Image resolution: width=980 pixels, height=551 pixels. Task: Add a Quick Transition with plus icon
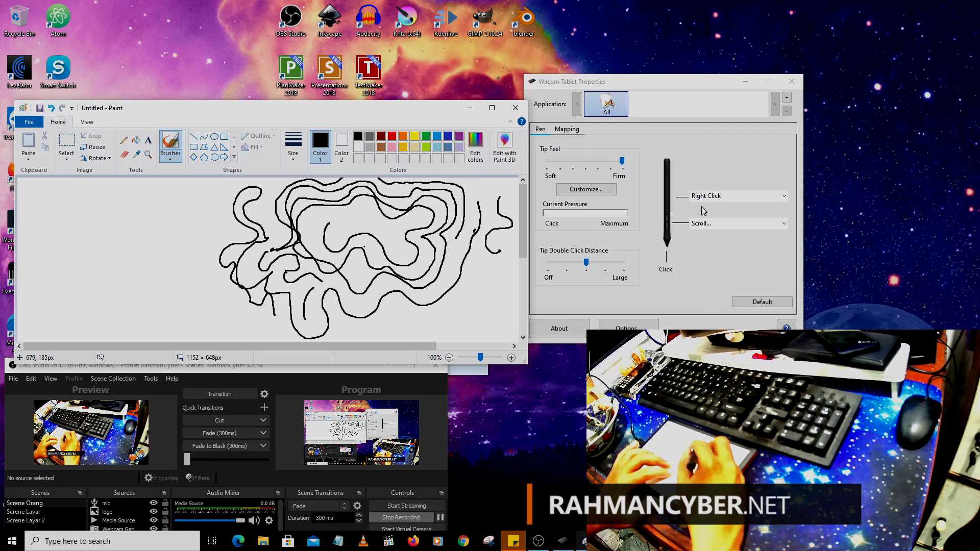(x=264, y=407)
